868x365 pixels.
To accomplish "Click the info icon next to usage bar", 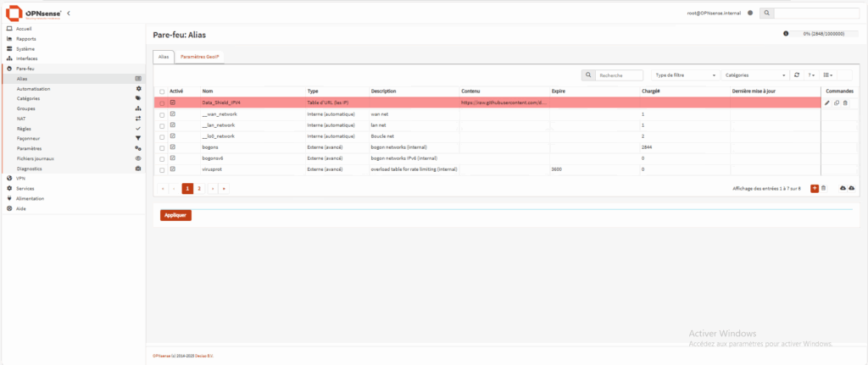I will pyautogui.click(x=786, y=34).
